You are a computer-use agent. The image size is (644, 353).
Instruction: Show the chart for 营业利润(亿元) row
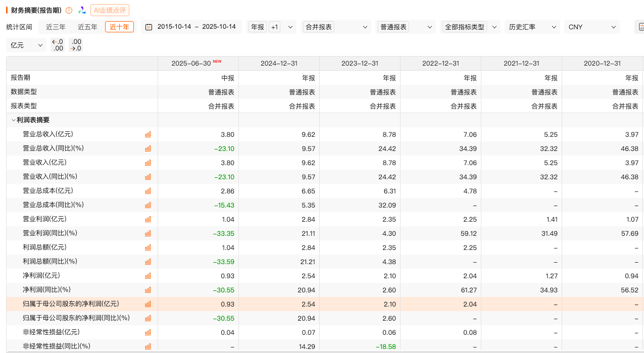pos(148,219)
